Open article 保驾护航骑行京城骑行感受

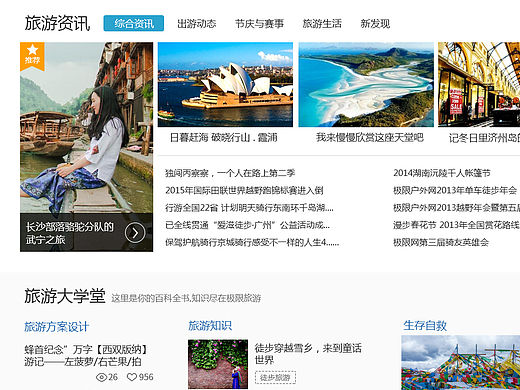click(x=252, y=242)
